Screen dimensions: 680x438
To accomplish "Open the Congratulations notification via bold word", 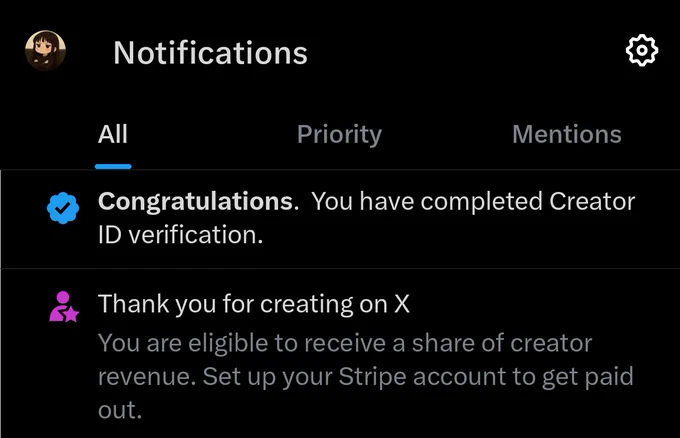I will pos(198,202).
